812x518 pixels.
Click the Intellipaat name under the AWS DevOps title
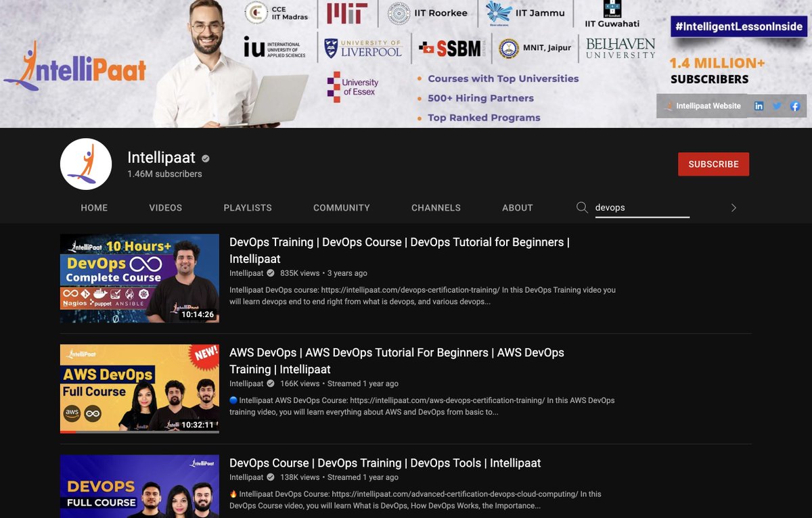pos(246,383)
